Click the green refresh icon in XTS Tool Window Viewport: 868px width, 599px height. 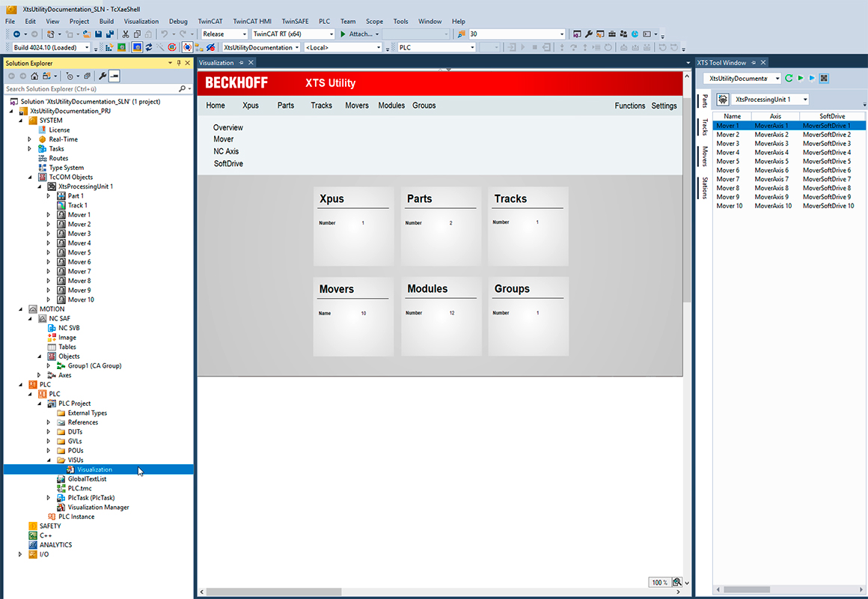click(x=789, y=79)
